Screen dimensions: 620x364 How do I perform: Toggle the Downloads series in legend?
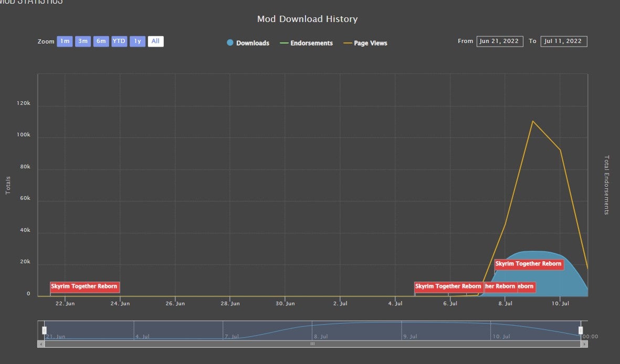click(253, 43)
